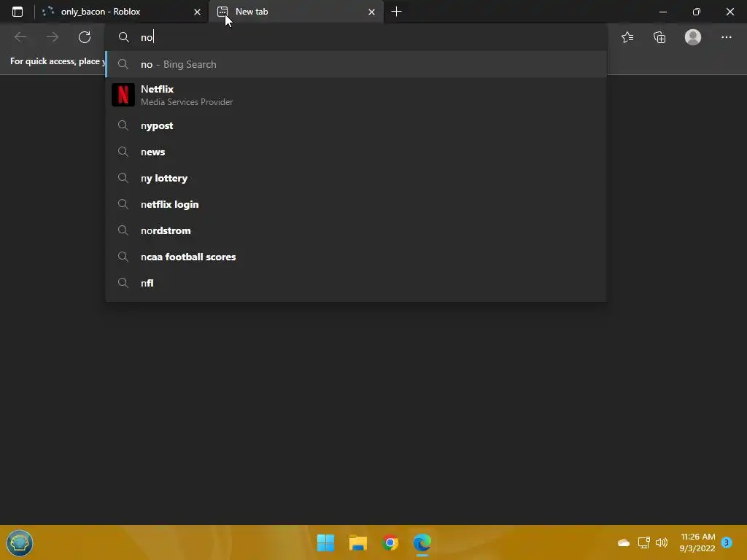Open the Windows Start menu

point(326,542)
